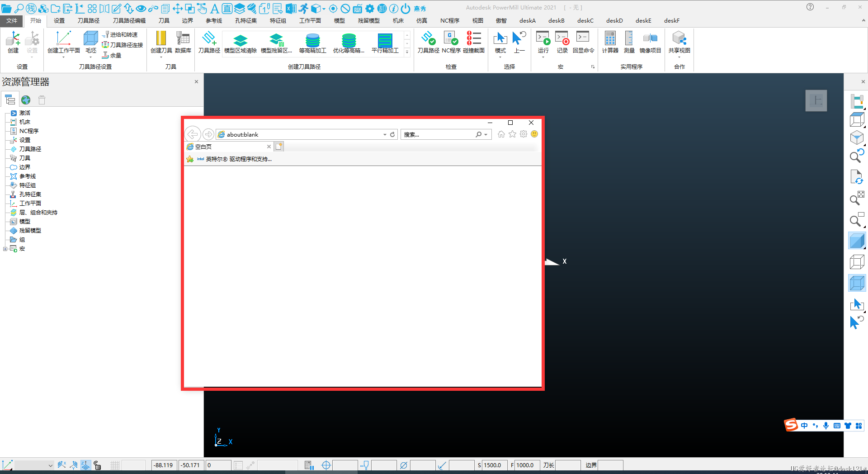The image size is (868, 474).
Task: Open IE address bar history dropdown
Action: point(385,135)
